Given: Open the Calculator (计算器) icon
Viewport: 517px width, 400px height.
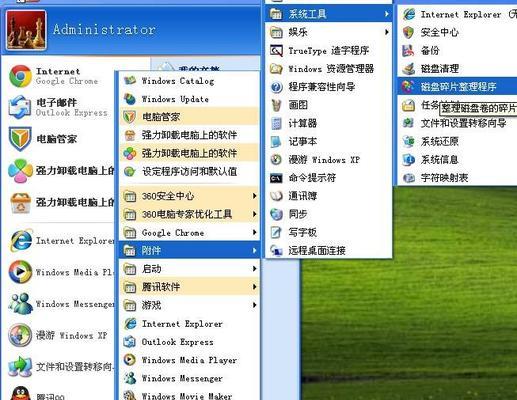Looking at the screenshot, I should [x=276, y=123].
